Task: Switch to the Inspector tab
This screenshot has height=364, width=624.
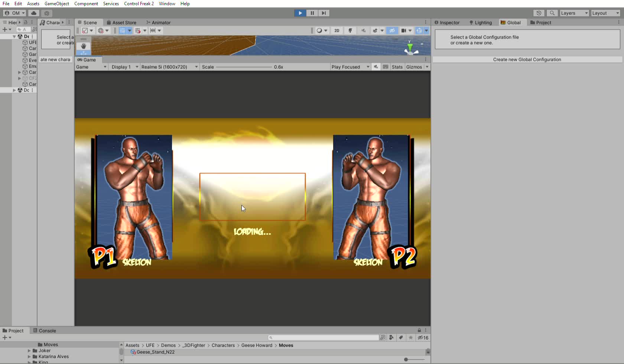Action: [x=447, y=23]
